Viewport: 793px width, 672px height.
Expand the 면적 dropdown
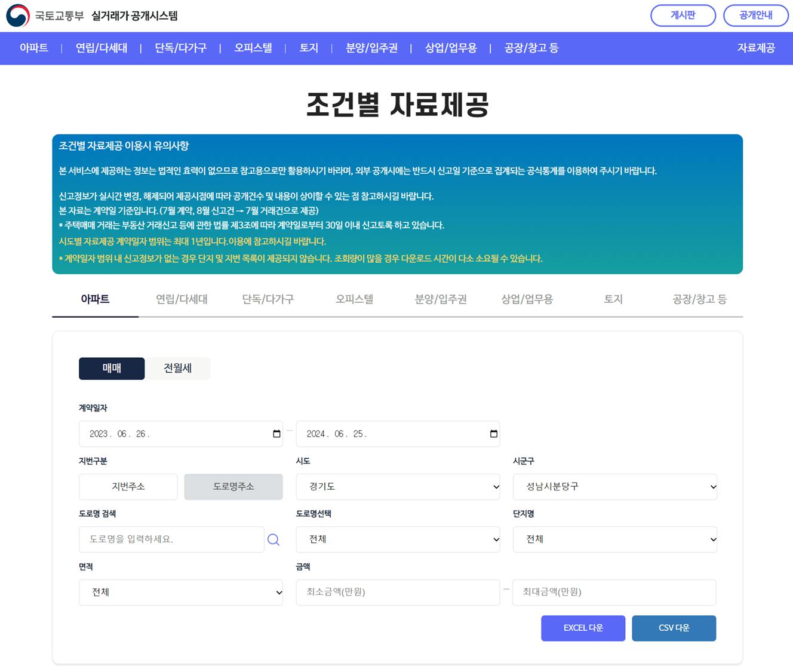point(181,593)
